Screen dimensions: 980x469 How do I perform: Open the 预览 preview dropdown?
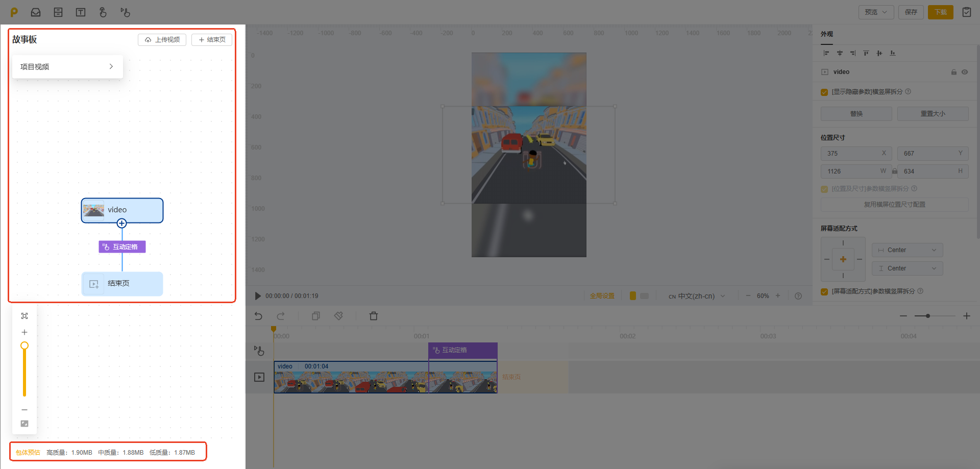coord(876,12)
